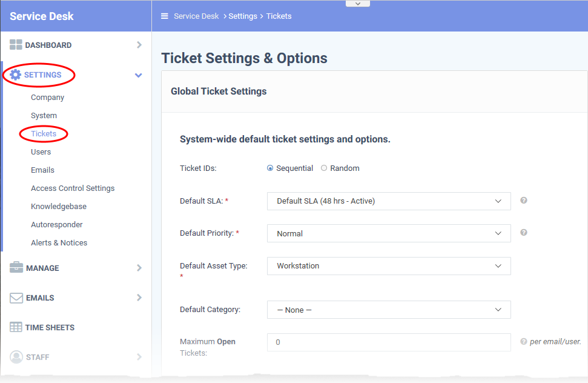Select the Random ticket ID option
This screenshot has height=383, width=588.
pos(324,168)
